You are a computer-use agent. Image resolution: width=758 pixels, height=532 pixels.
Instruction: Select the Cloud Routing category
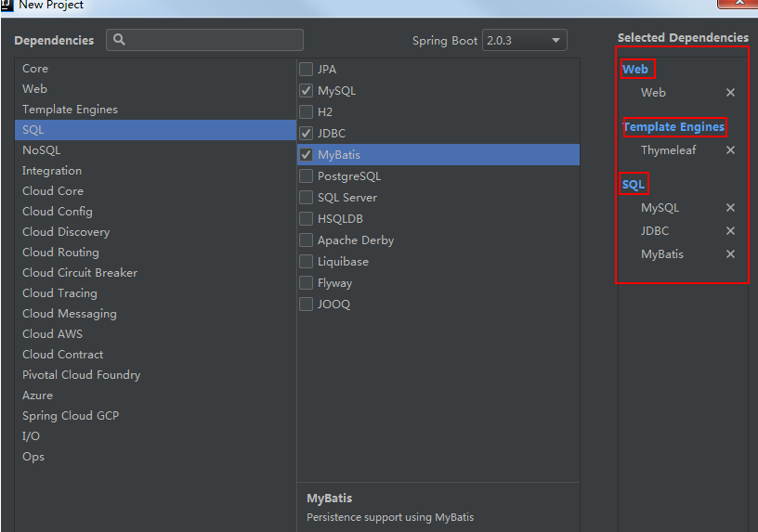(155, 253)
